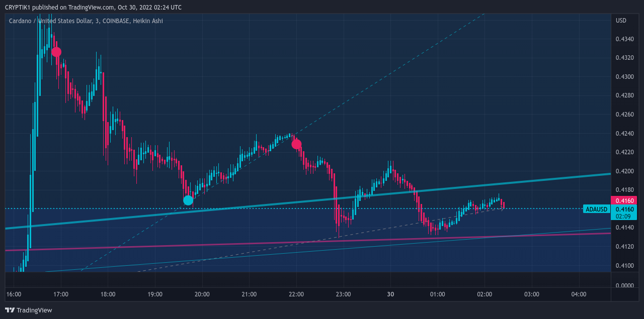This screenshot has height=319, width=644.
Task: Click the 16:00 time axis label
Action: pyautogui.click(x=14, y=294)
